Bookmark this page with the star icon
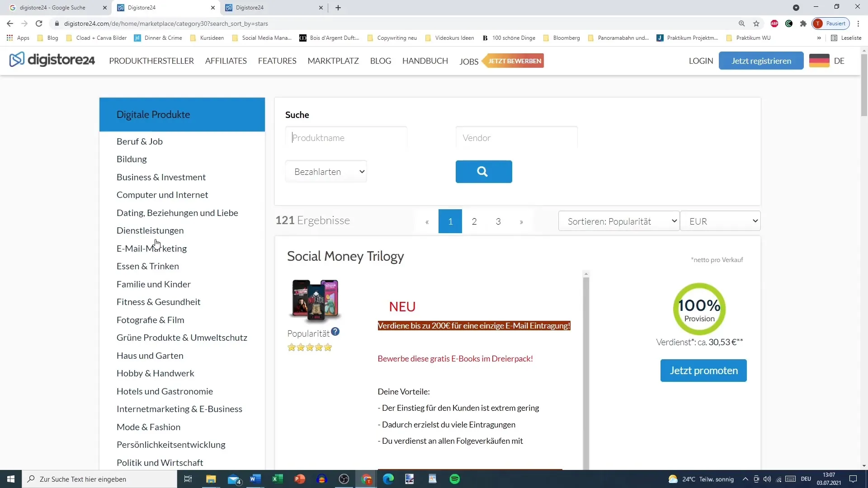The width and height of the screenshot is (868, 488). tap(756, 23)
